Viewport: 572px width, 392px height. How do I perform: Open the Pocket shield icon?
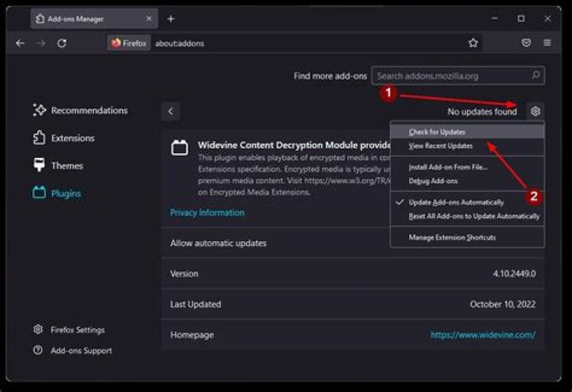pos(526,43)
